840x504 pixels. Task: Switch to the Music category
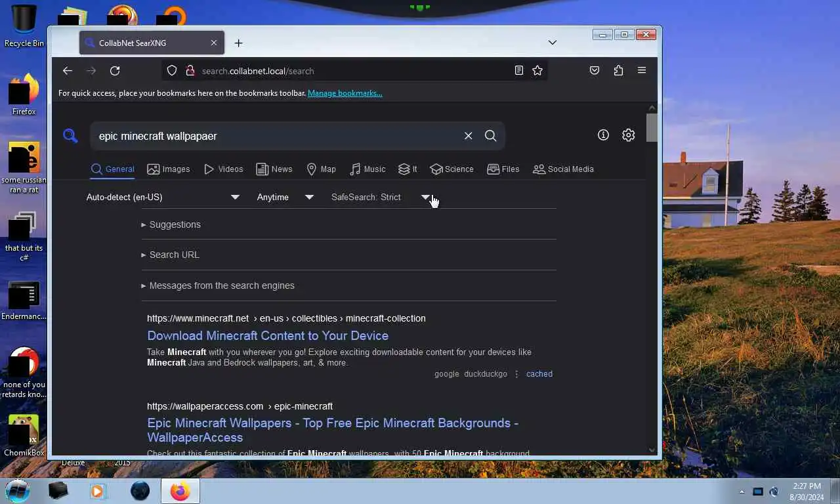[367, 169]
